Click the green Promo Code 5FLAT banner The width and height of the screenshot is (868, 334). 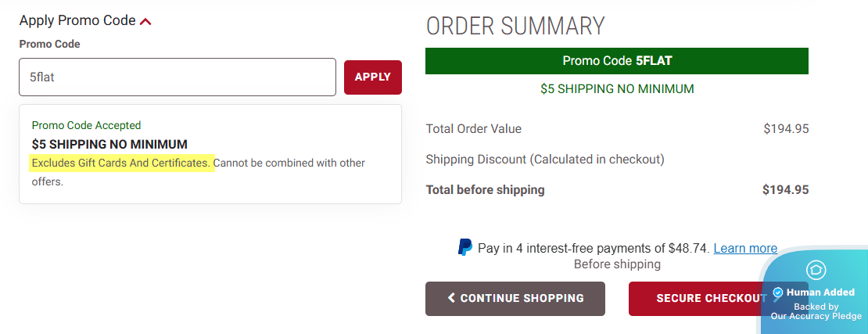click(x=617, y=61)
